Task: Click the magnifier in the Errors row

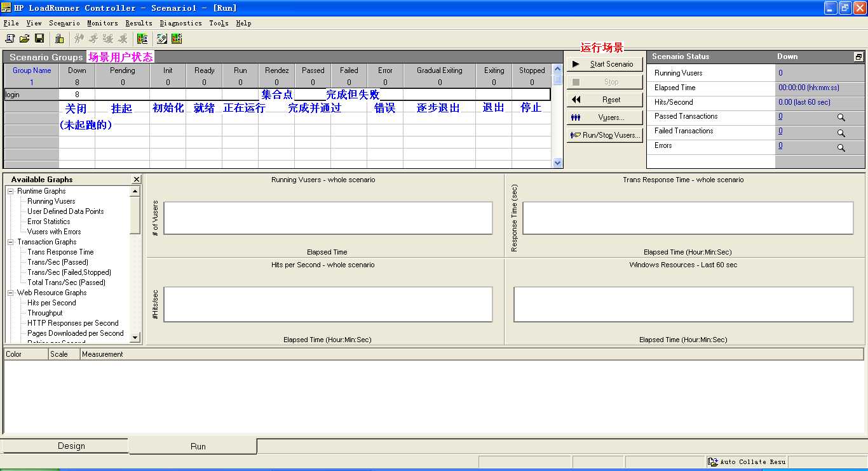Action: click(x=841, y=147)
